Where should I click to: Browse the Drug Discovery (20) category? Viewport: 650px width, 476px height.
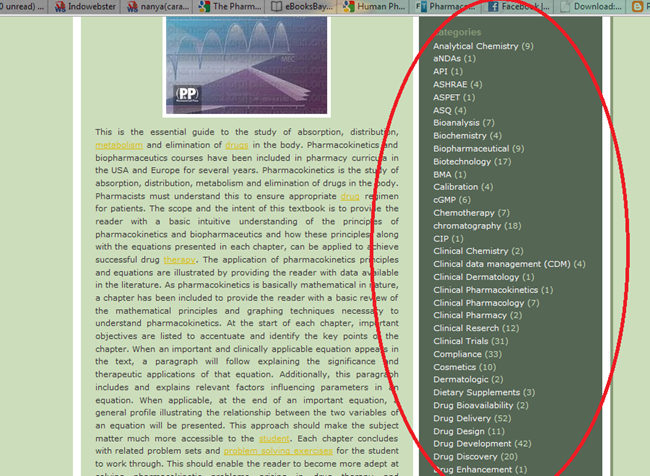(x=475, y=457)
